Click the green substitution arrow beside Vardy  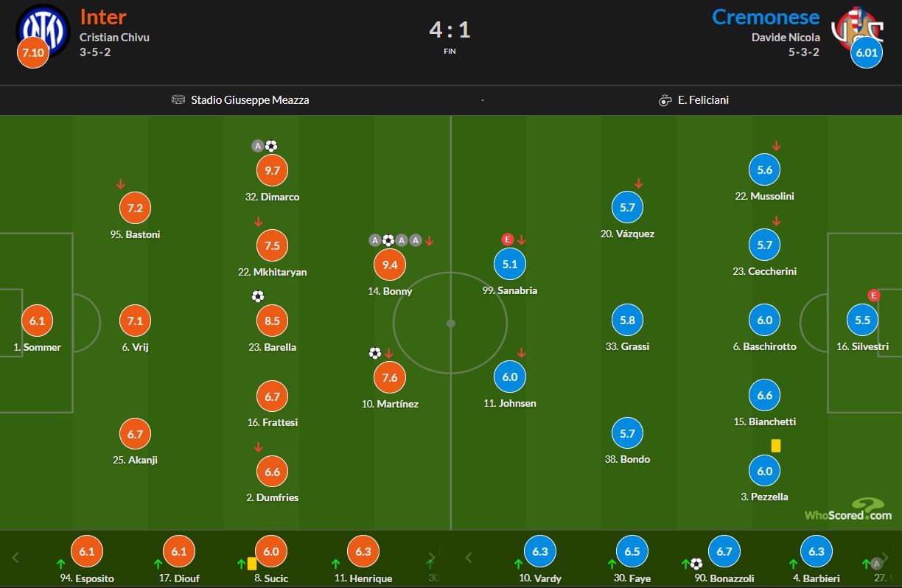(519, 564)
